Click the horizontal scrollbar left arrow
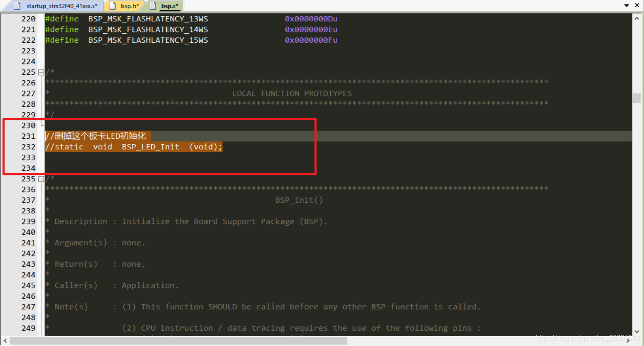 pos(5,340)
